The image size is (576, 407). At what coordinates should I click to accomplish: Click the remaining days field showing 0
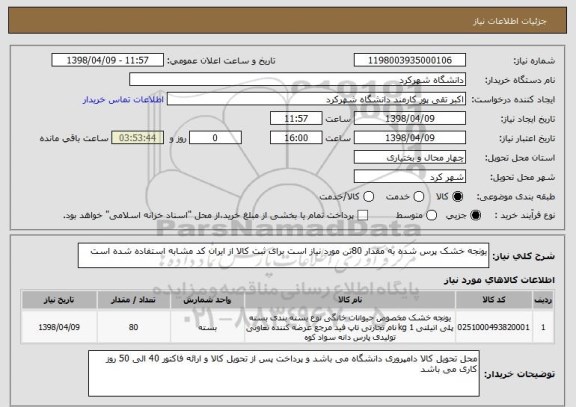tap(215, 138)
